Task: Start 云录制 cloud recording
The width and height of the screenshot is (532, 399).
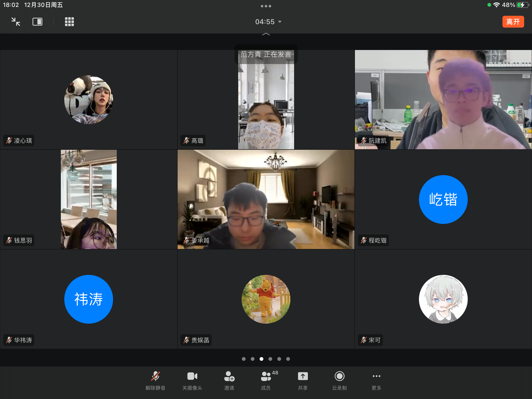Action: [x=339, y=381]
